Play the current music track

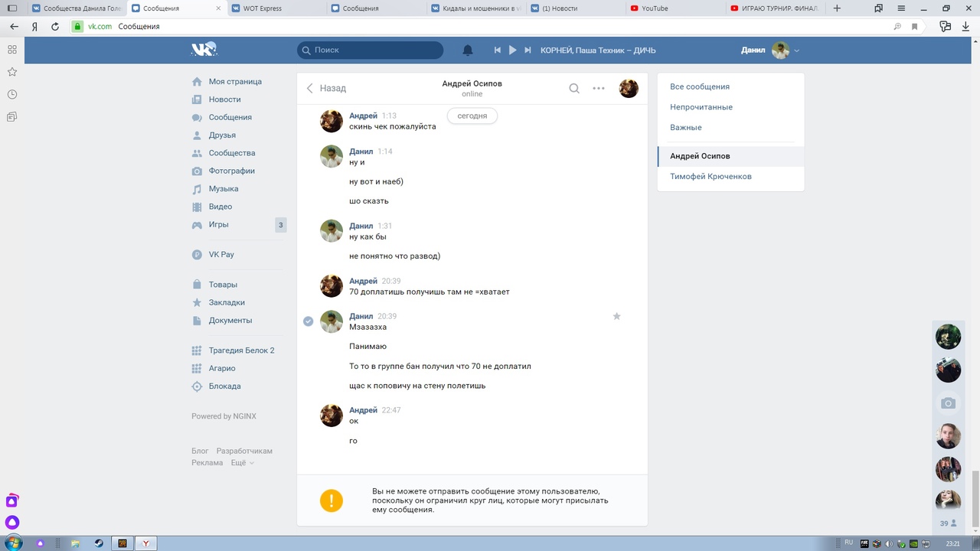point(513,51)
